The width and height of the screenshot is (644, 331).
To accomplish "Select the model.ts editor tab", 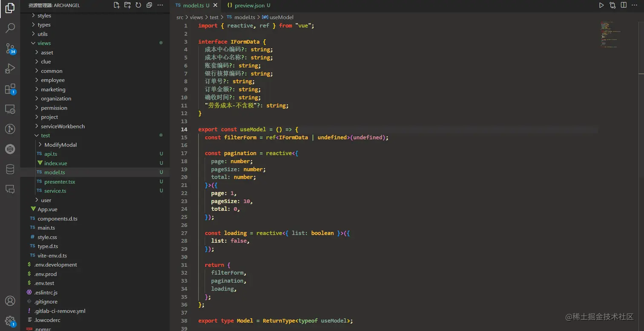I will click(195, 6).
